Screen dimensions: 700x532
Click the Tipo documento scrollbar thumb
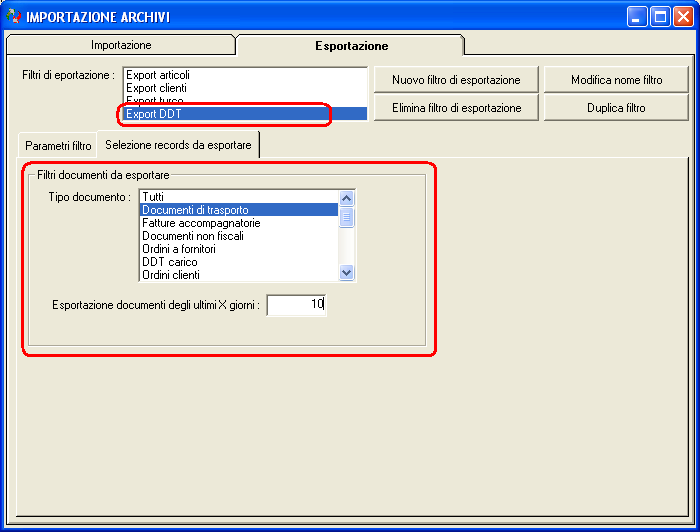point(346,217)
